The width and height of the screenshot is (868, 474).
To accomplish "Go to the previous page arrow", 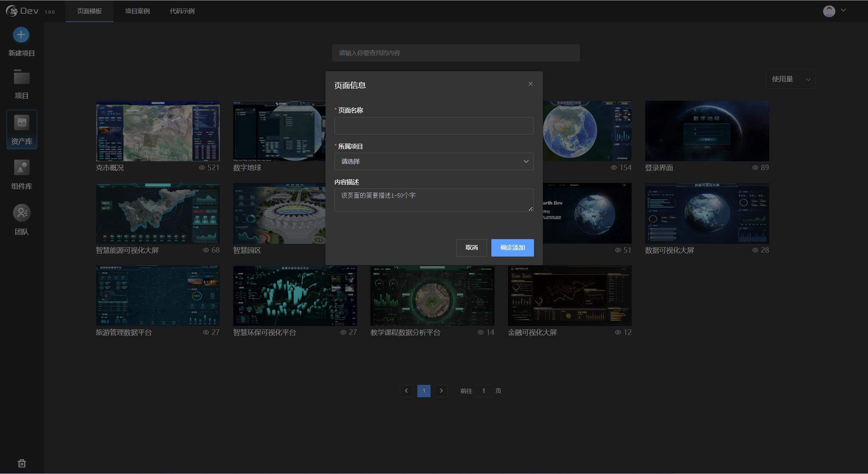I will pos(406,391).
